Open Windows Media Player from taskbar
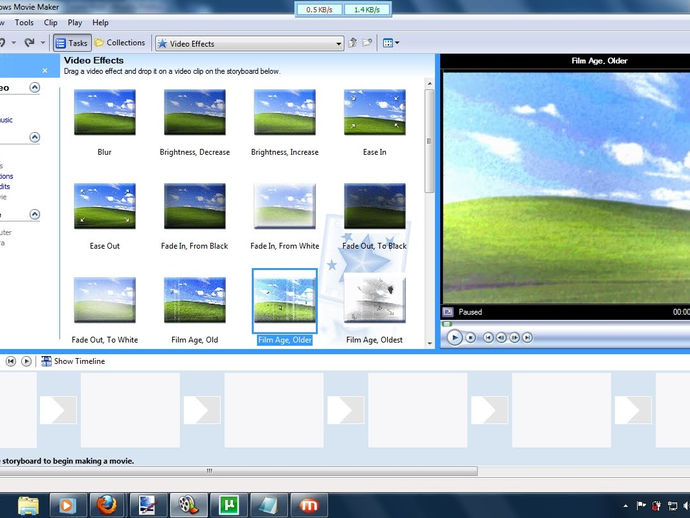Image resolution: width=690 pixels, height=518 pixels. point(67,505)
